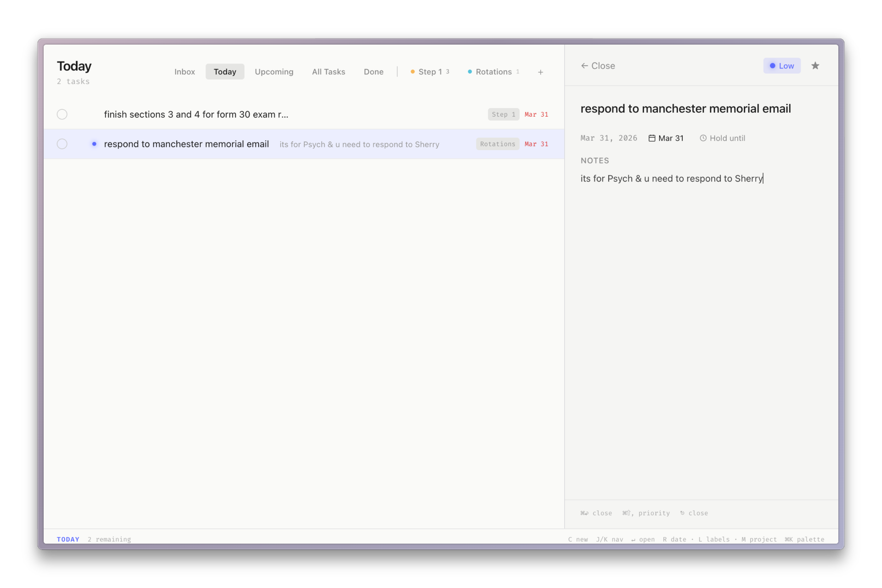Check off respond to manchester memorial email
The height and width of the screenshot is (588, 882).
[x=62, y=144]
